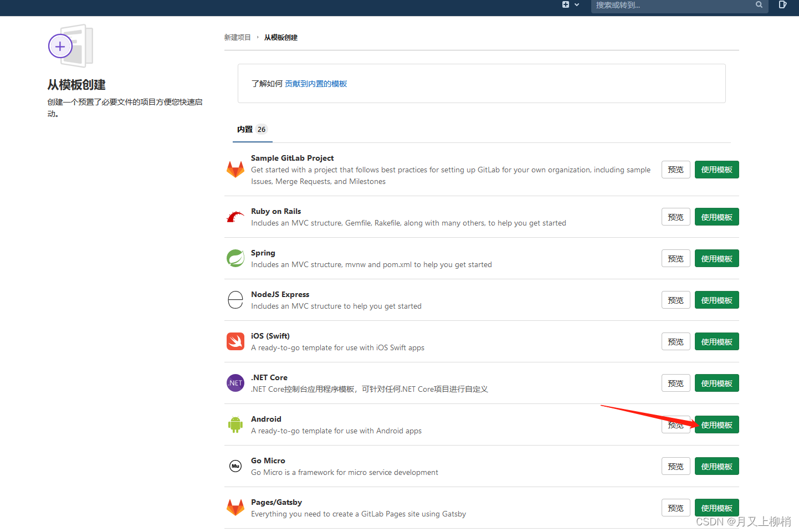Click the Pages/Gatsby fox icon
Image resolution: width=799 pixels, height=532 pixels.
pyautogui.click(x=235, y=508)
